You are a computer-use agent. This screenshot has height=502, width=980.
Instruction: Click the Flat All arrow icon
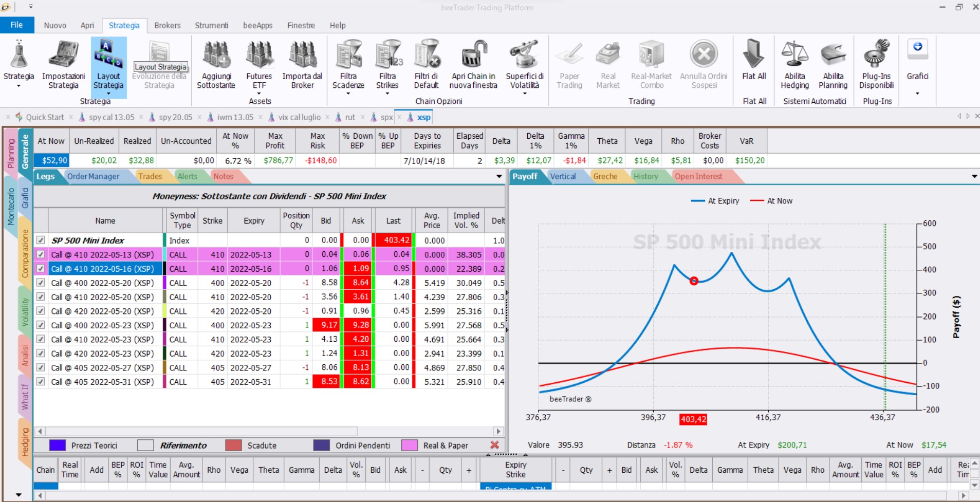point(754,54)
